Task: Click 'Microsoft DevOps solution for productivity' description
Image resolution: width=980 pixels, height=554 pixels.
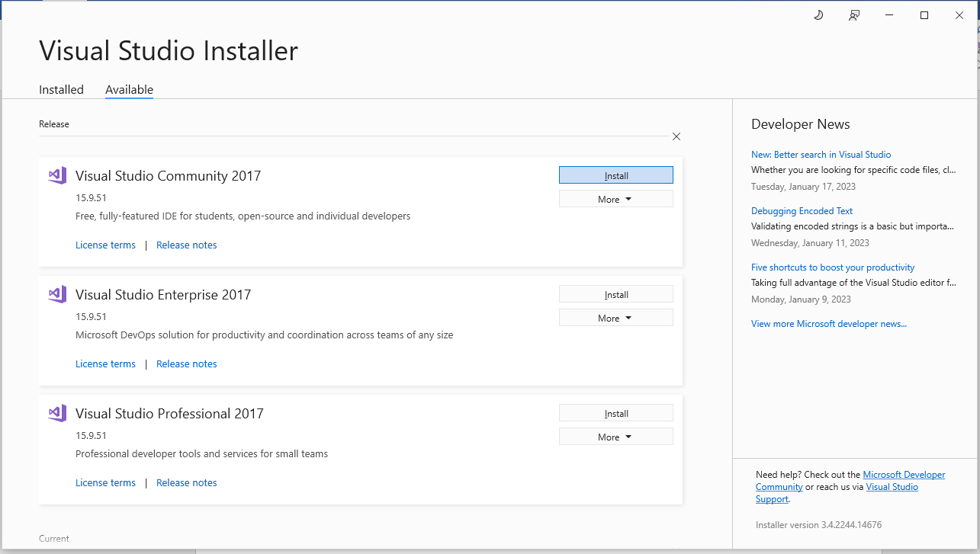Action: pos(264,335)
